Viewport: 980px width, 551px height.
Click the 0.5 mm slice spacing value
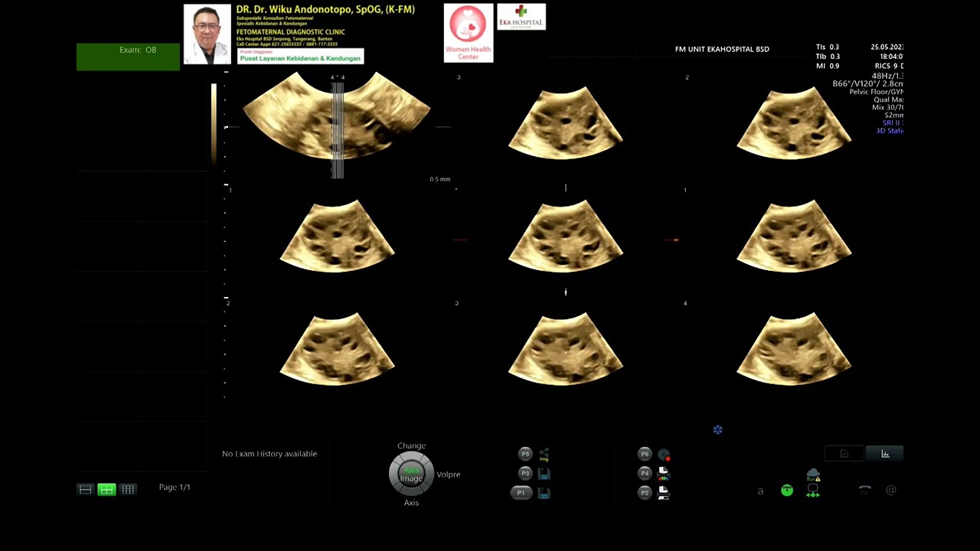[439, 179]
